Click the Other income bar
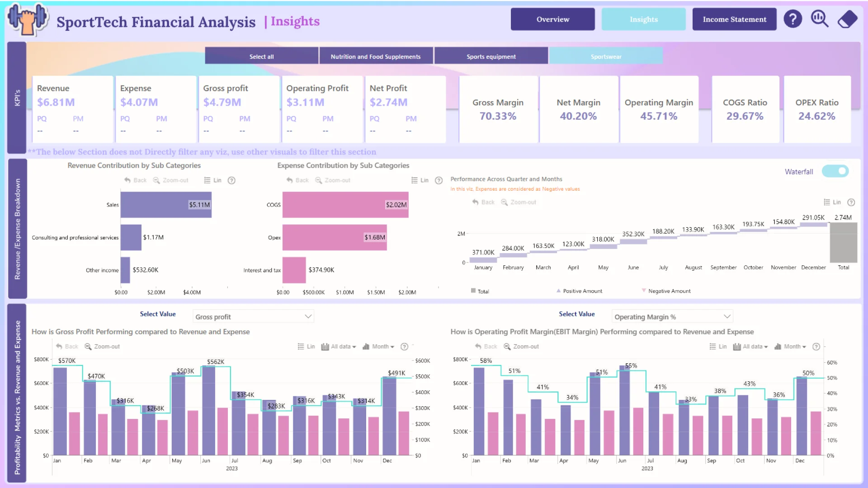 [x=125, y=270]
